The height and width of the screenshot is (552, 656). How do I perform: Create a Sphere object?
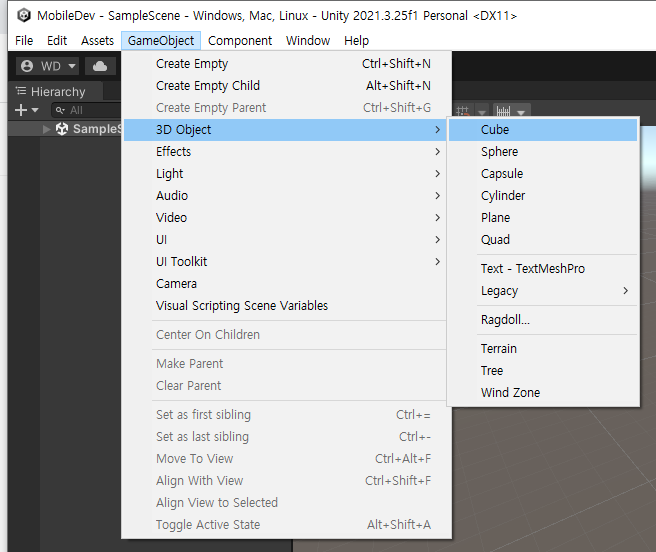coord(543,151)
